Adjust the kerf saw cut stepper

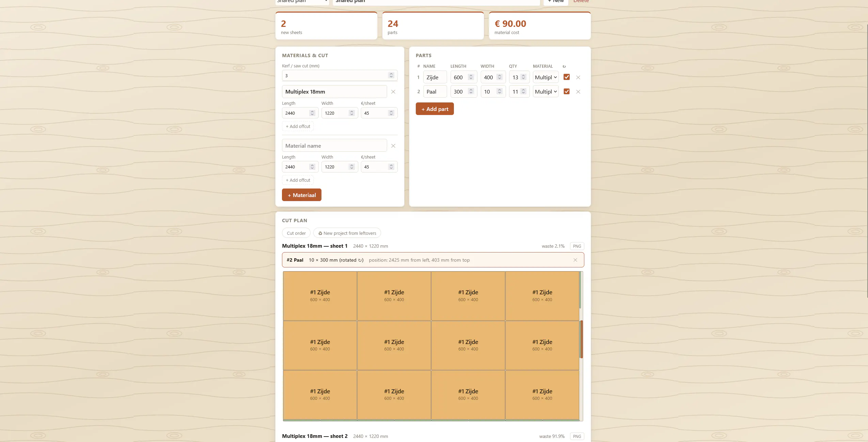[391, 76]
